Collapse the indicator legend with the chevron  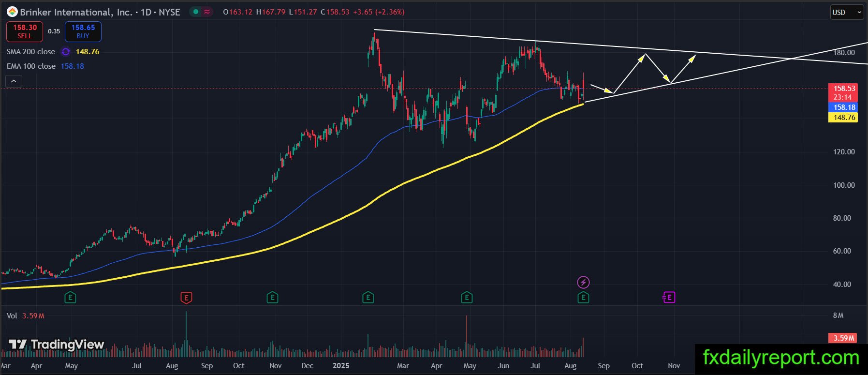click(x=14, y=81)
